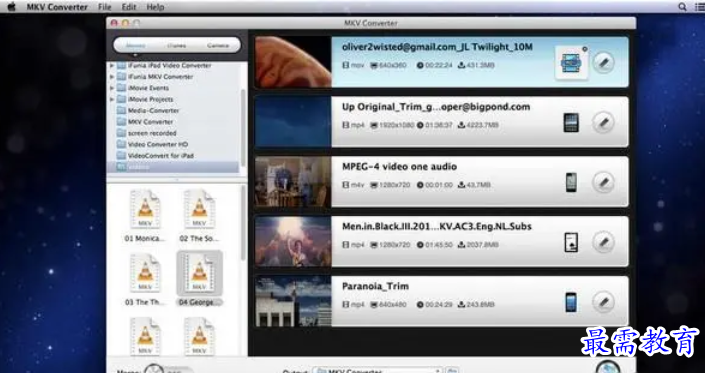Switch to the Movies tab
Viewport: 705px width, 373px height.
click(x=136, y=45)
